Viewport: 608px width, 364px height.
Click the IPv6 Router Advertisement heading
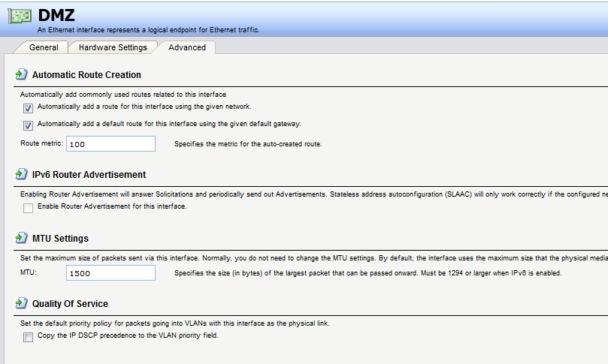[x=89, y=175]
